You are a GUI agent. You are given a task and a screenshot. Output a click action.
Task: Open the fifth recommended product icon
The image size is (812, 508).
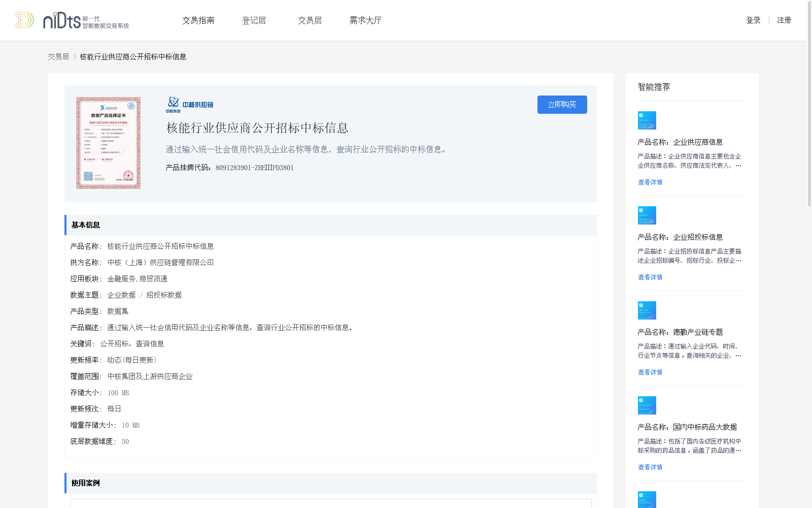pyautogui.click(x=647, y=500)
